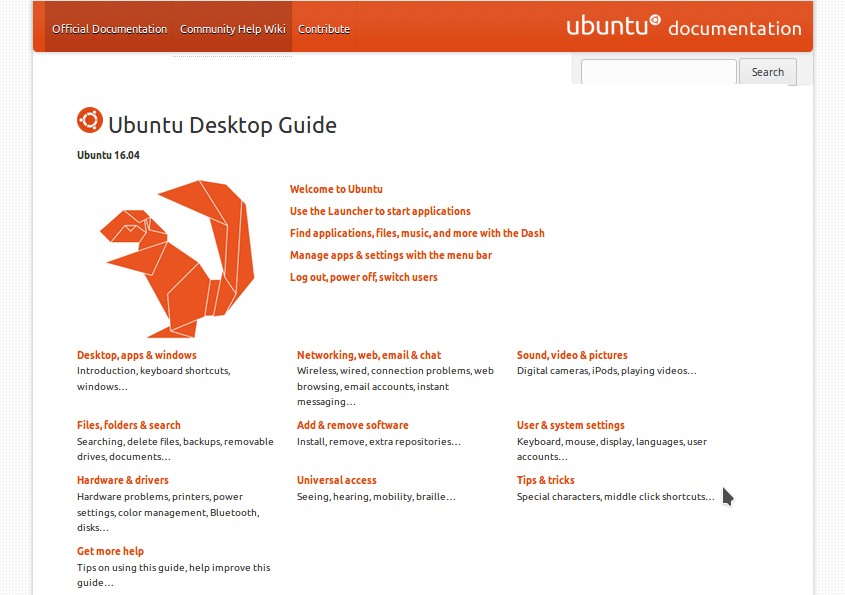
Task: Click the Ubuntu Desktop Guide heading text
Action: (x=223, y=125)
